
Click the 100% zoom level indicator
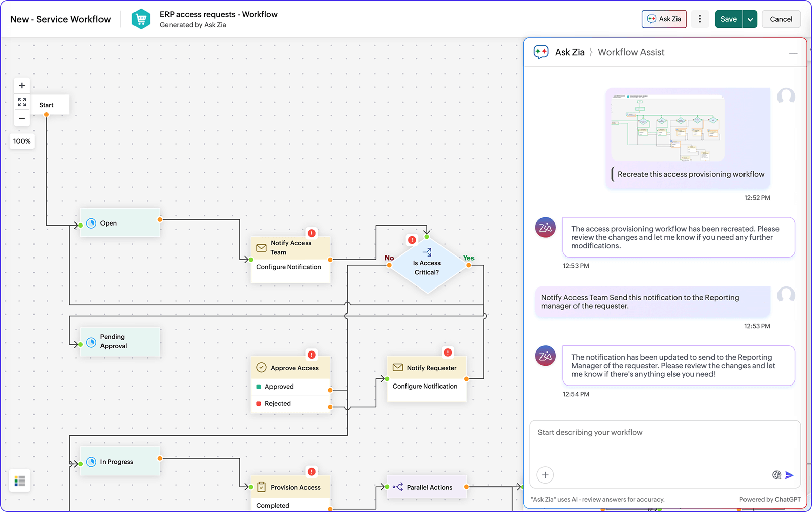pyautogui.click(x=22, y=141)
